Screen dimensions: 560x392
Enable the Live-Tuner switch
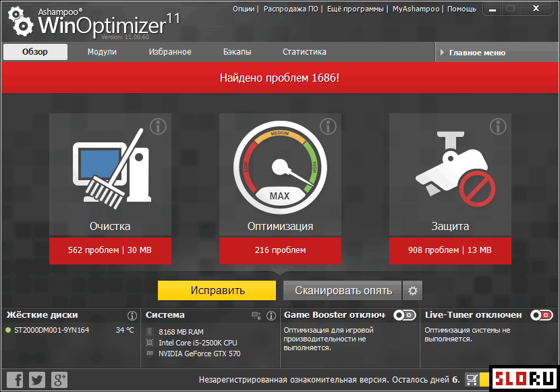tap(542, 315)
